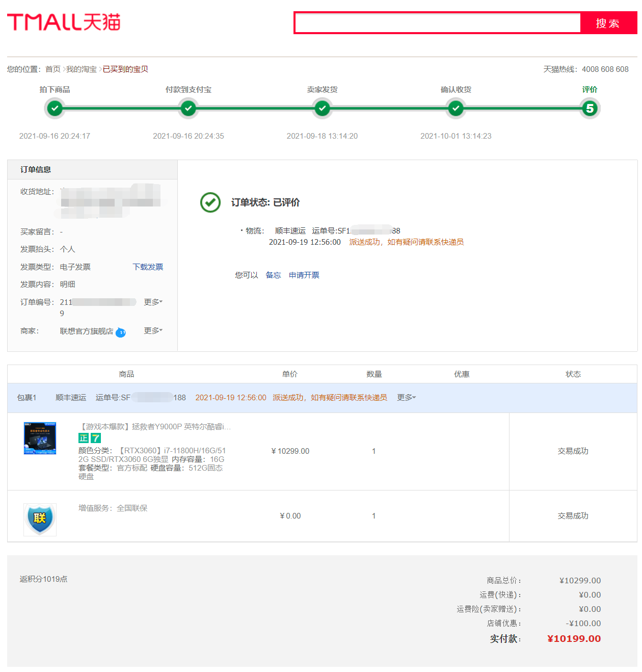Click the 评价 step number 5 icon
The image size is (642, 672).
[590, 108]
